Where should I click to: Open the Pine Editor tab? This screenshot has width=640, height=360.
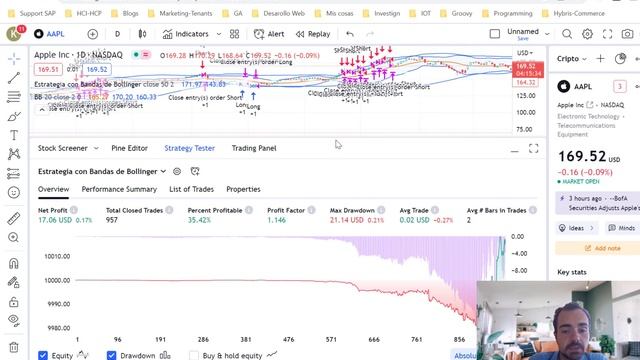[x=129, y=148]
